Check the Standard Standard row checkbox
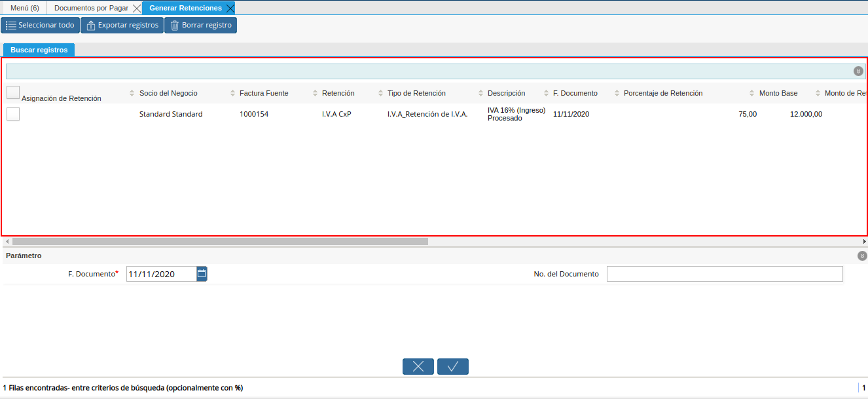 (x=13, y=114)
